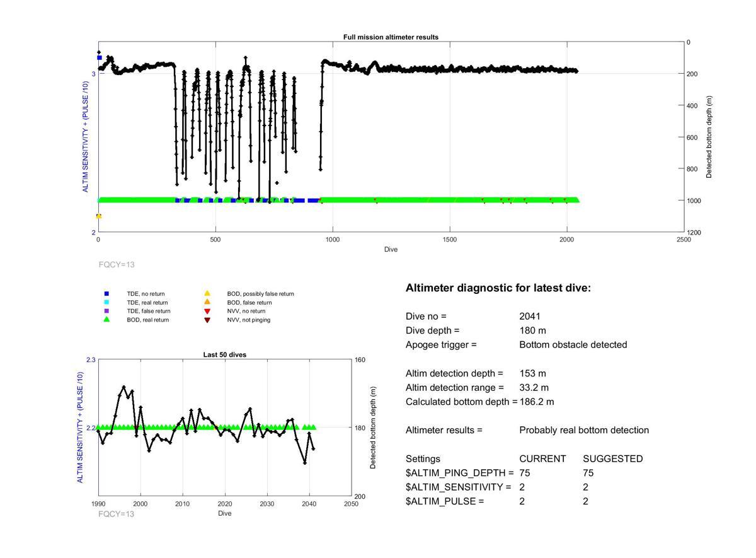Click 'FQCY=13' label under top chart
This screenshot has width=756, height=558.
[x=117, y=265]
